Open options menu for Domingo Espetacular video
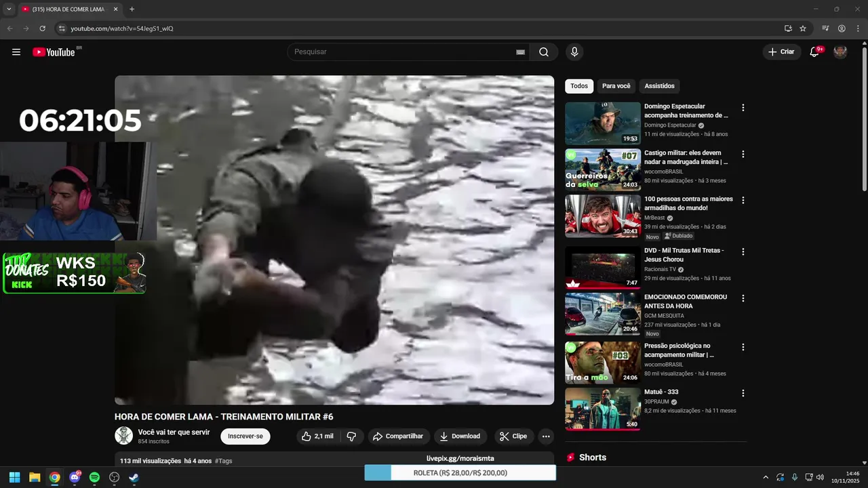The width and height of the screenshot is (868, 488). click(x=743, y=108)
